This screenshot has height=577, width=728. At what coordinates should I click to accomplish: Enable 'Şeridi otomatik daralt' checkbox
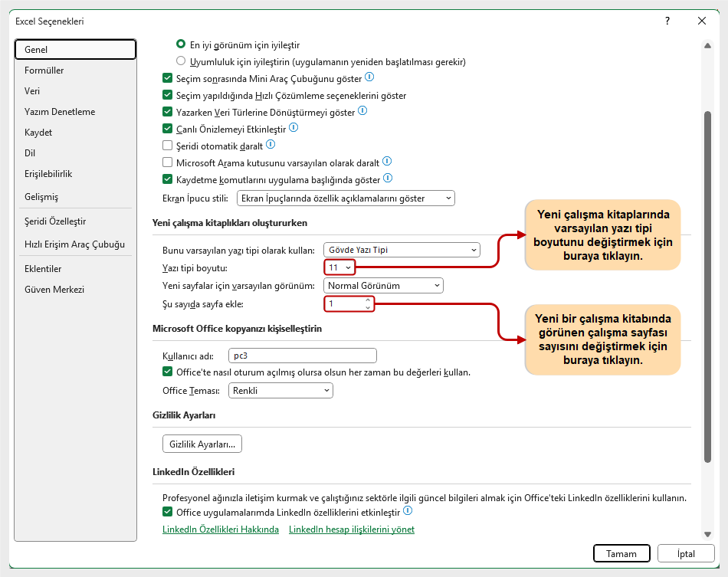point(168,146)
